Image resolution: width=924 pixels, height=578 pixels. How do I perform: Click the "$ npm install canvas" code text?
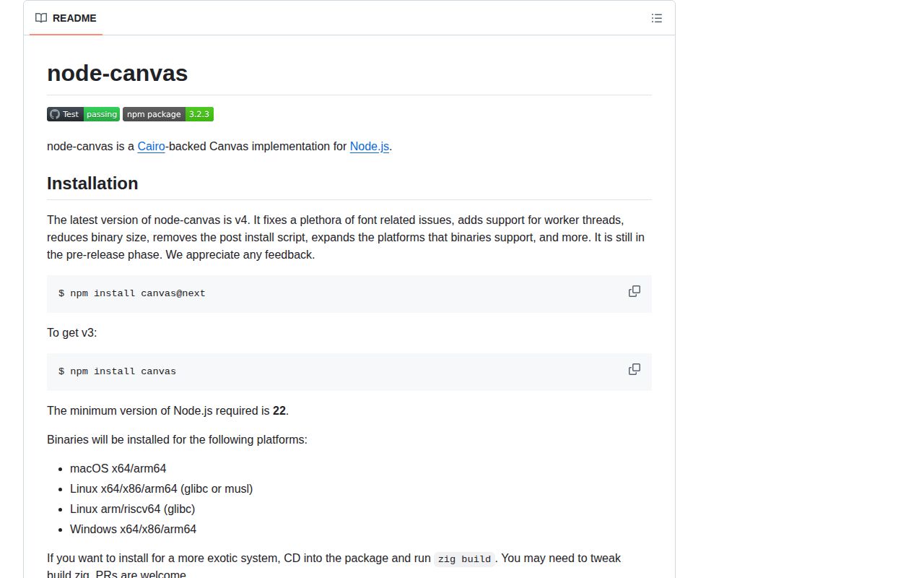click(118, 371)
